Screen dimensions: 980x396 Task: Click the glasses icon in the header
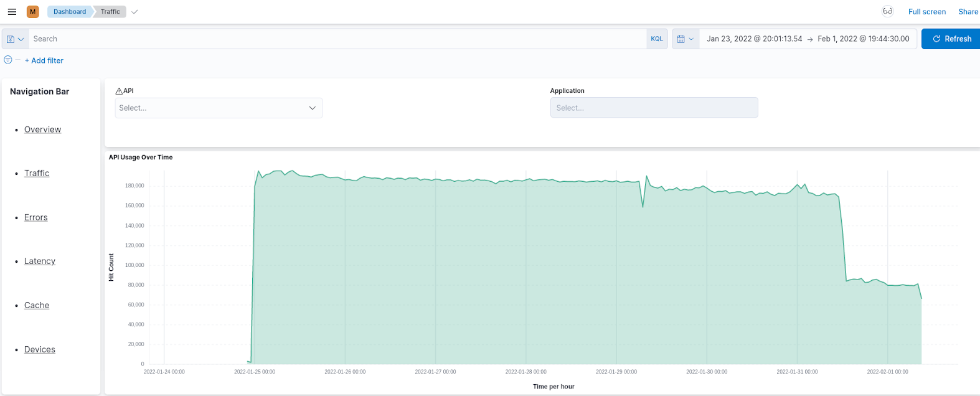click(x=888, y=12)
